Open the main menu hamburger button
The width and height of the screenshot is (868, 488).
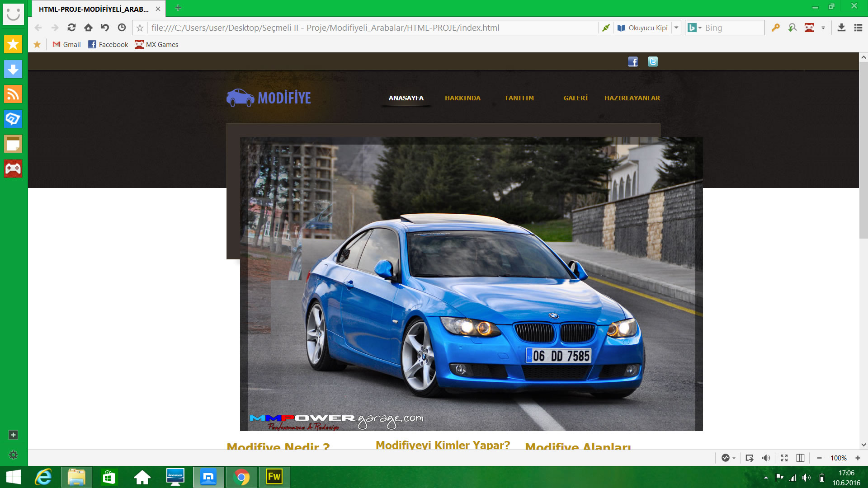[858, 28]
